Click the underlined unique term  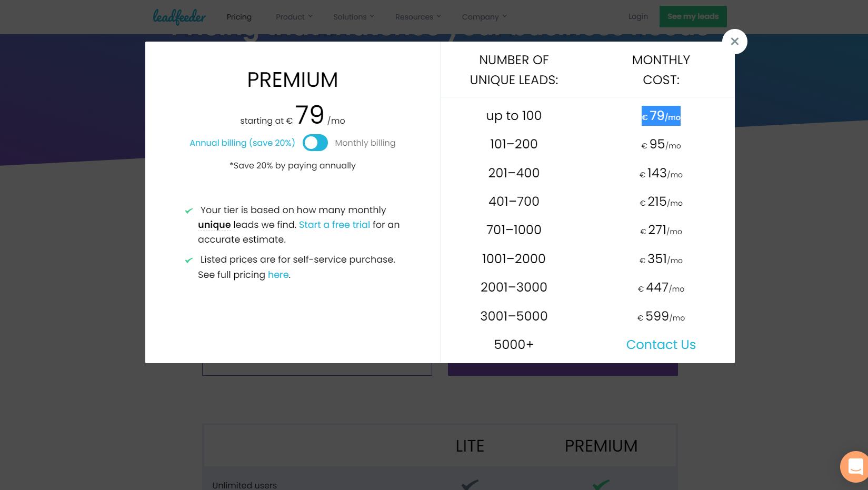pos(214,225)
